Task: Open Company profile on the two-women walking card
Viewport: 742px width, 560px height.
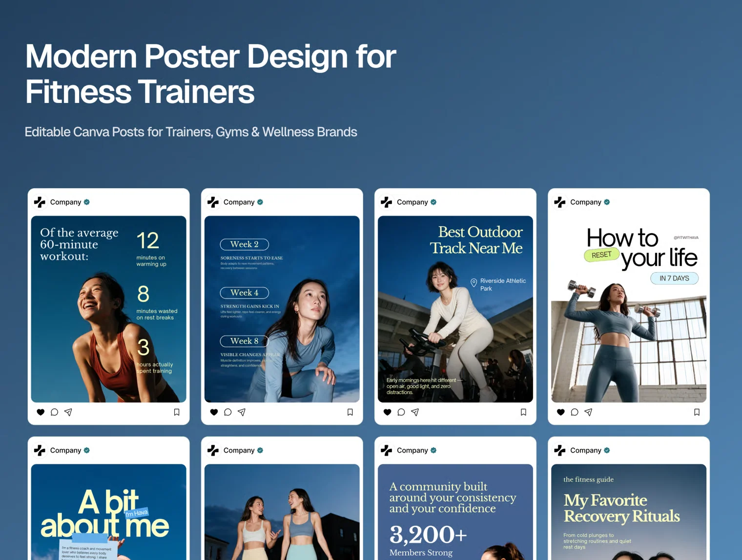Action: pyautogui.click(x=239, y=450)
